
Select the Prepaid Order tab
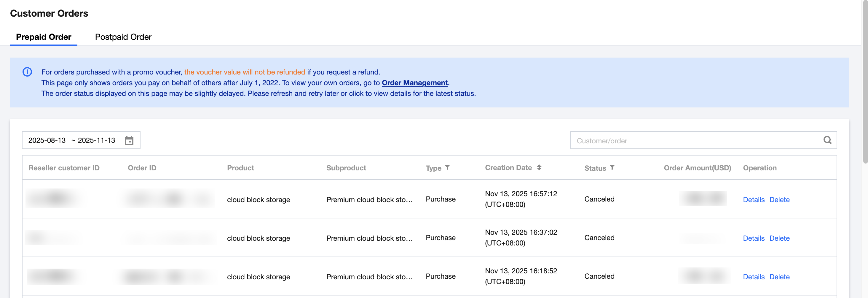44,37
